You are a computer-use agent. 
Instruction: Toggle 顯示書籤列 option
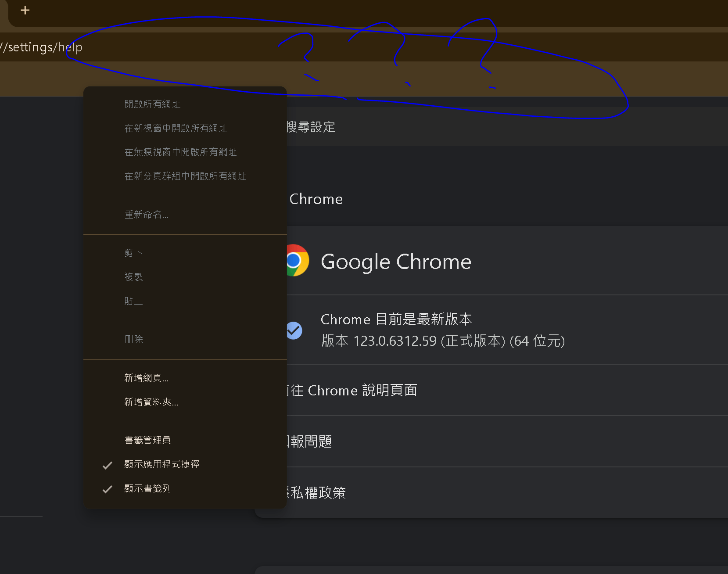147,488
